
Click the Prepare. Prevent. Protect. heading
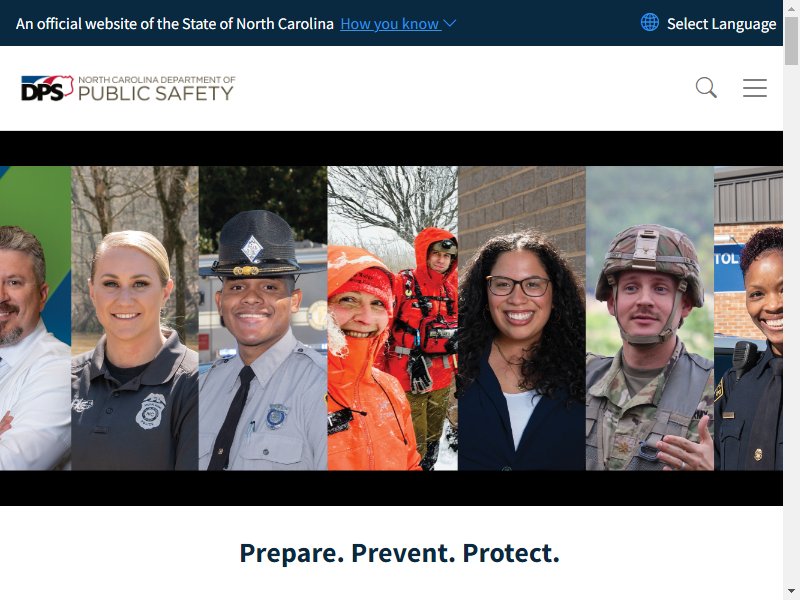click(399, 553)
